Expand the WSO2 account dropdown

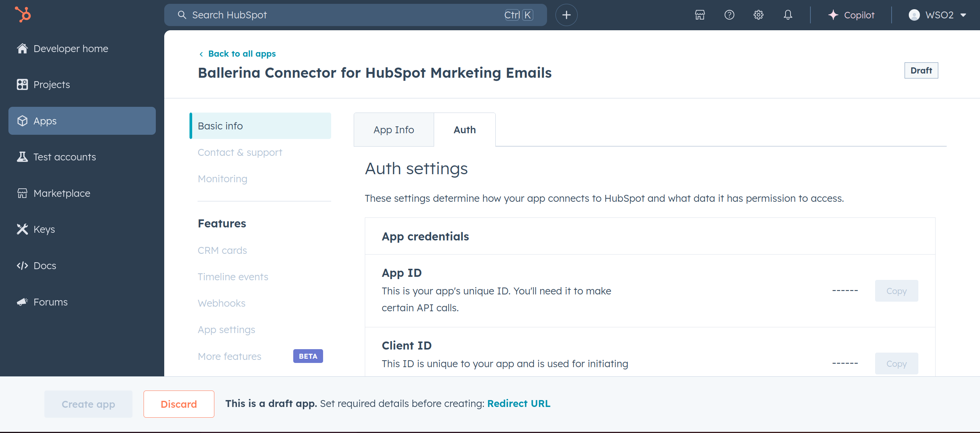click(x=938, y=15)
